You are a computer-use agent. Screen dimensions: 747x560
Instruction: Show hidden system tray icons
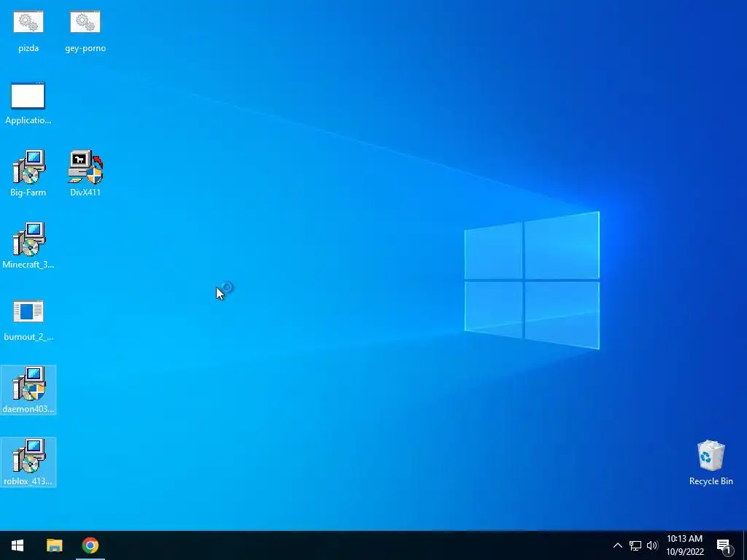[x=617, y=545]
